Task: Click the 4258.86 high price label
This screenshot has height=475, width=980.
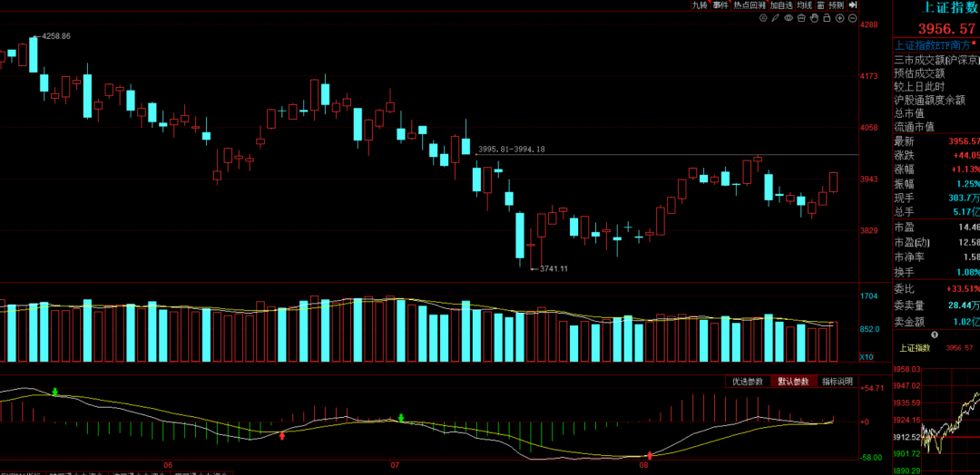Action: pos(55,36)
